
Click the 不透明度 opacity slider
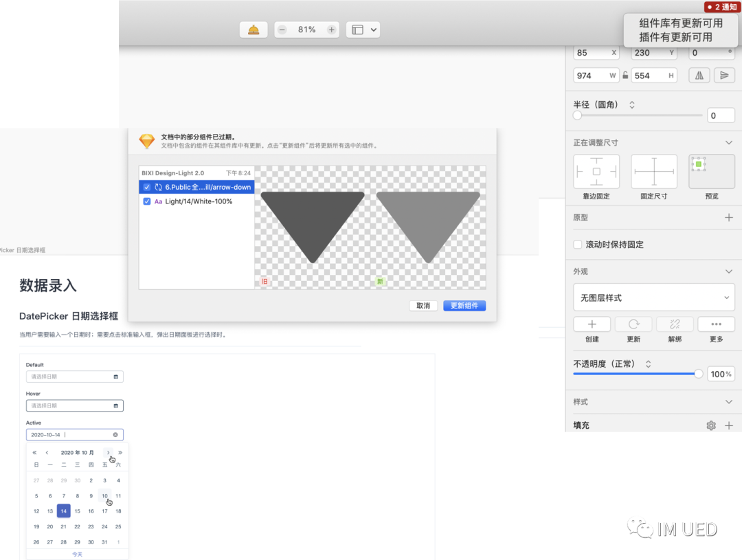[636, 374]
